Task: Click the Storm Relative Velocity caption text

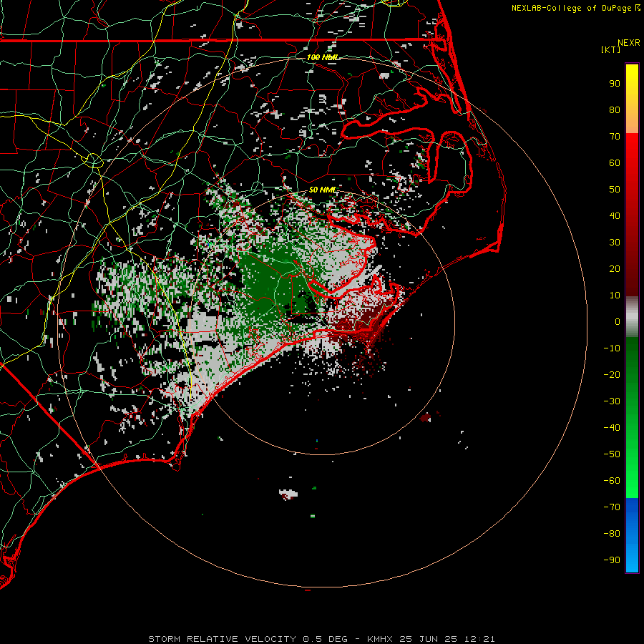Action: (321, 639)
